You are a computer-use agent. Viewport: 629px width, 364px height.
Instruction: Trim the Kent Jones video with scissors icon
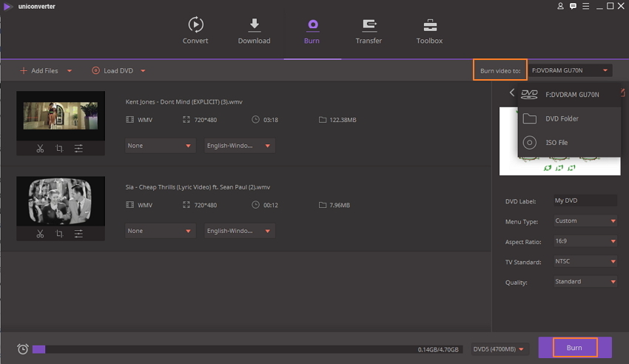pyautogui.click(x=40, y=148)
